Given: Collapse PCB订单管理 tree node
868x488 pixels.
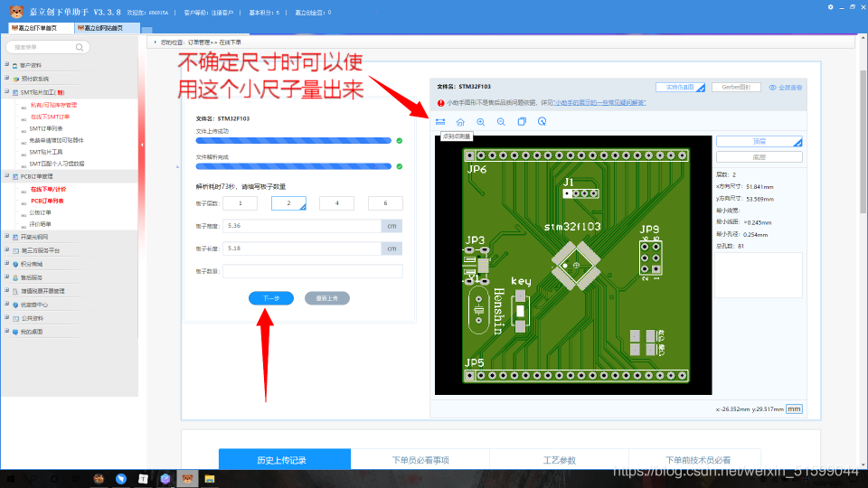Looking at the screenshot, I should point(6,176).
